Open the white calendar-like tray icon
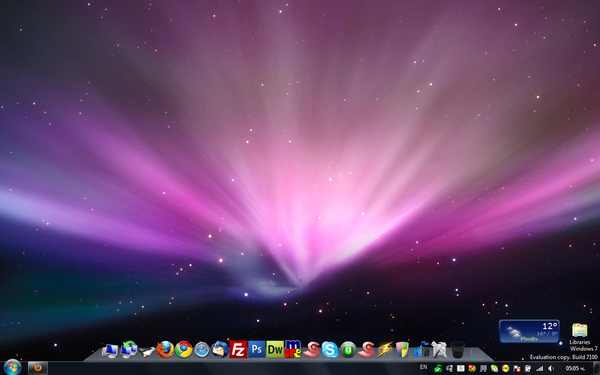 pyautogui.click(x=461, y=368)
